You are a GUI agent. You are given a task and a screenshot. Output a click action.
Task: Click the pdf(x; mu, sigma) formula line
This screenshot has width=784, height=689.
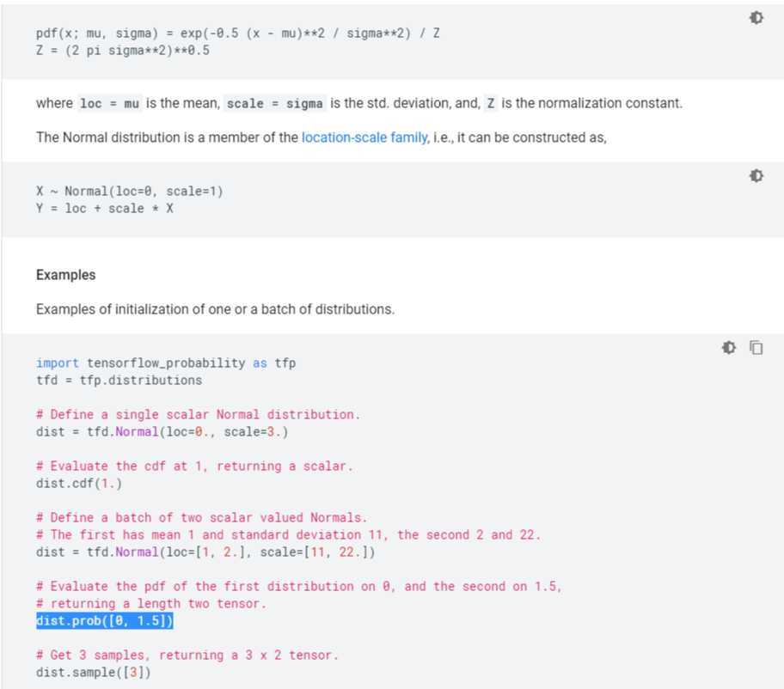(x=238, y=34)
